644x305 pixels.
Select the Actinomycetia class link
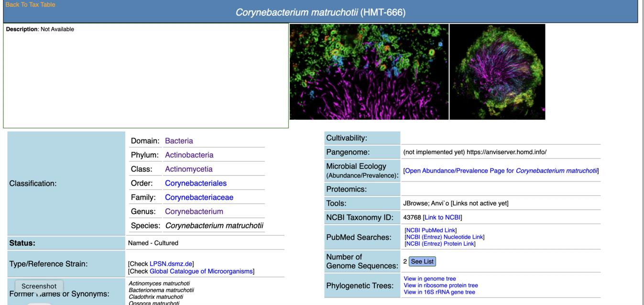click(188, 169)
